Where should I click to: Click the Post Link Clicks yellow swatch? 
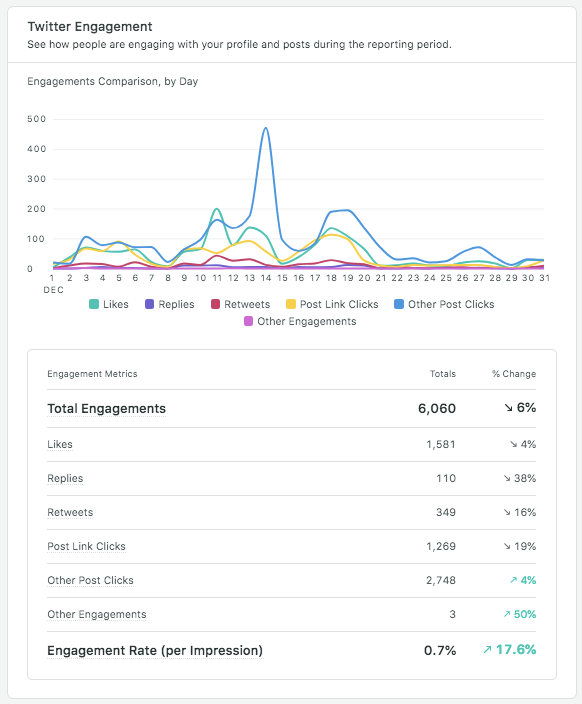click(x=291, y=304)
